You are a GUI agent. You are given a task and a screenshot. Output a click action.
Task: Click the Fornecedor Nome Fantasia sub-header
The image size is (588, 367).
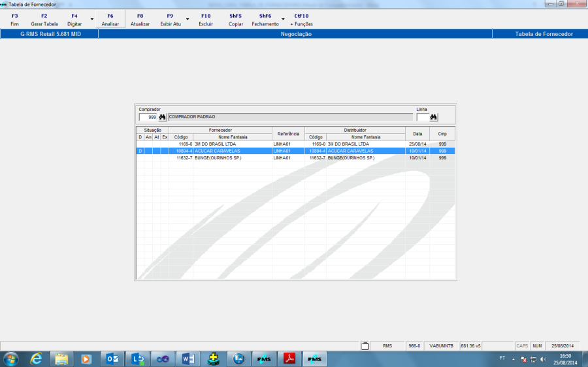tap(233, 137)
